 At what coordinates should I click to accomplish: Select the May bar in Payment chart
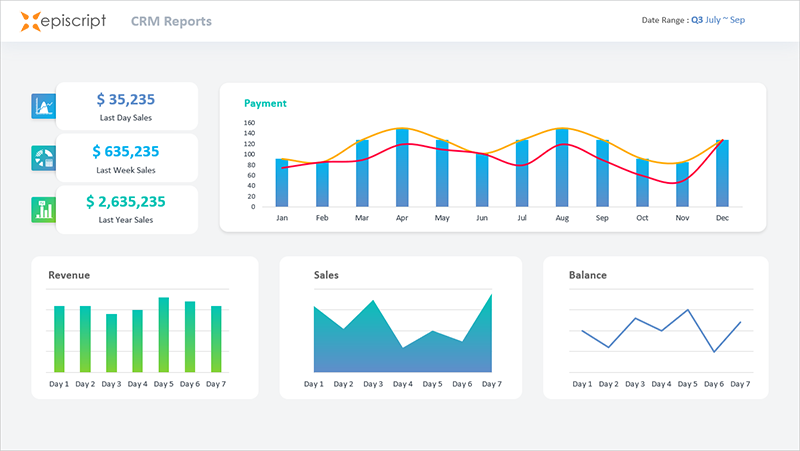point(442,173)
